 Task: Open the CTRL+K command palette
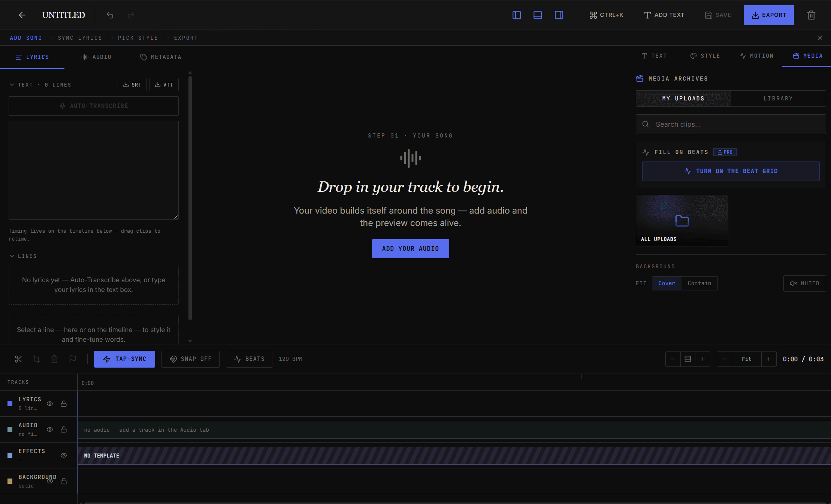point(606,15)
